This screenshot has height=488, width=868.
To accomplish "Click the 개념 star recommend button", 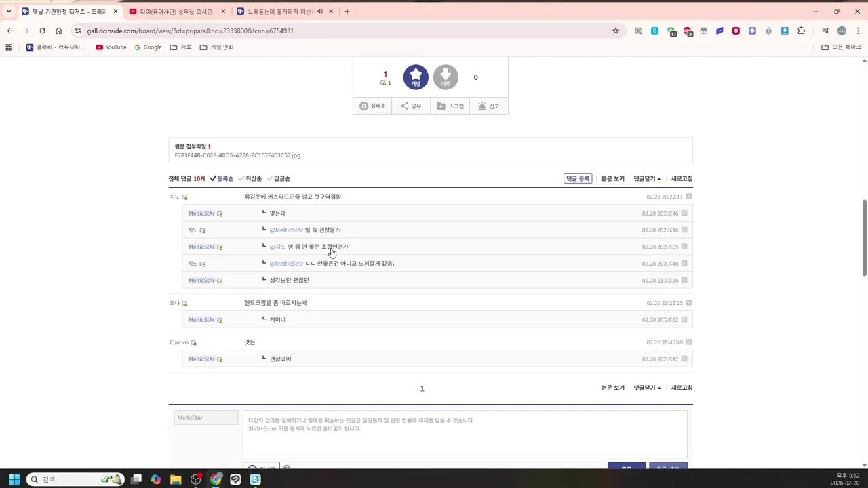I will (416, 77).
